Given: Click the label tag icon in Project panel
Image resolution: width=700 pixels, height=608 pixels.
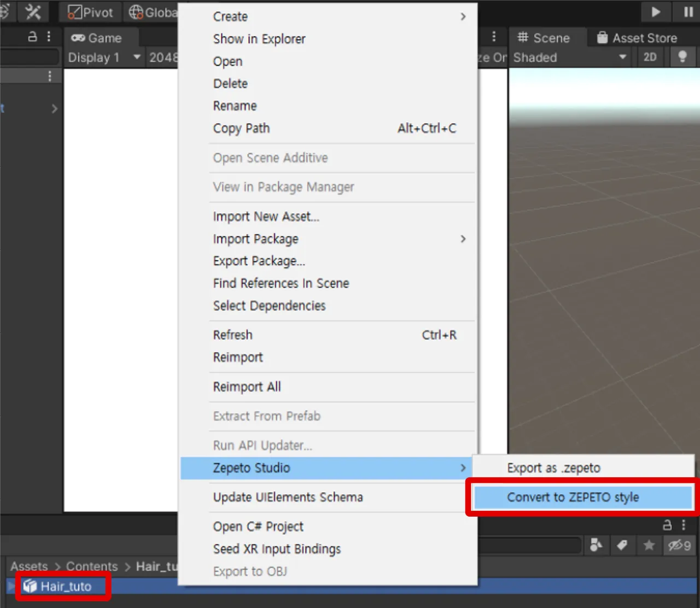Looking at the screenshot, I should pos(622,545).
